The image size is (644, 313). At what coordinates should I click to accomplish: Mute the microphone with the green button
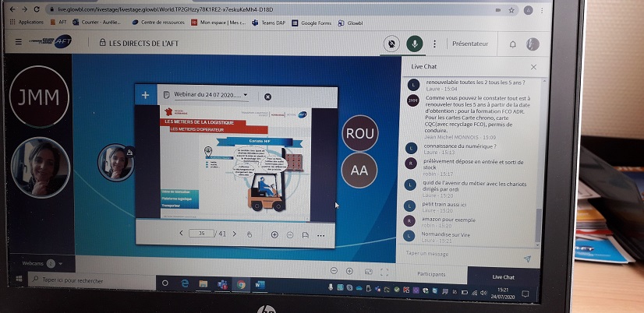[415, 44]
